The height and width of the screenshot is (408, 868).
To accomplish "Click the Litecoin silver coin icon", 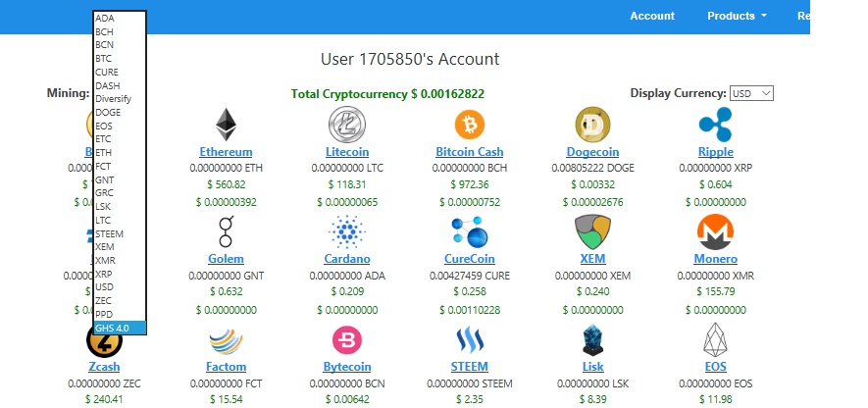I will [347, 125].
